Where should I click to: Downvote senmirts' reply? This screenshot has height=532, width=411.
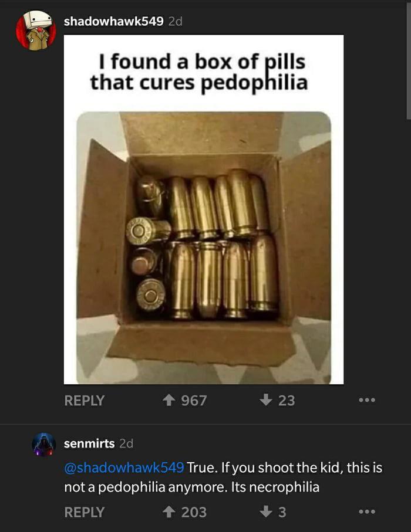pos(265,511)
